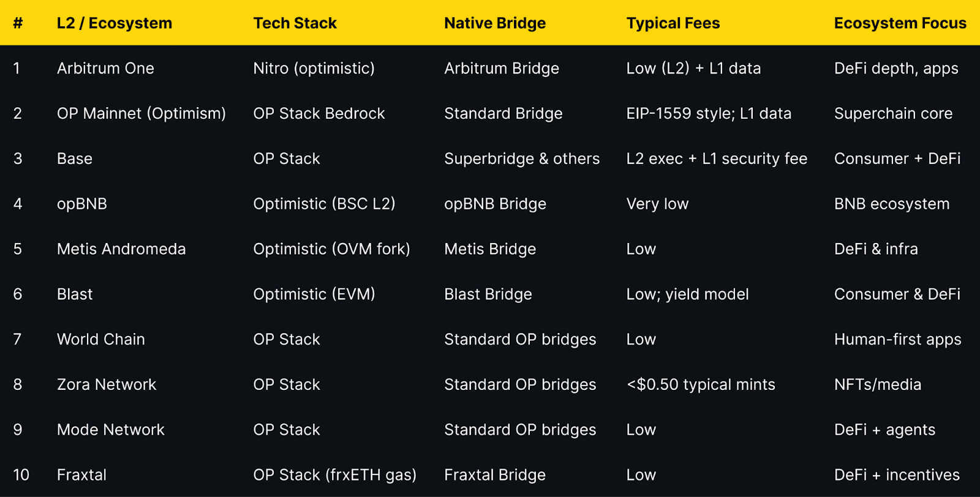Click '<$0.50 typical mints' fee cell
980x497 pixels.
coord(701,385)
